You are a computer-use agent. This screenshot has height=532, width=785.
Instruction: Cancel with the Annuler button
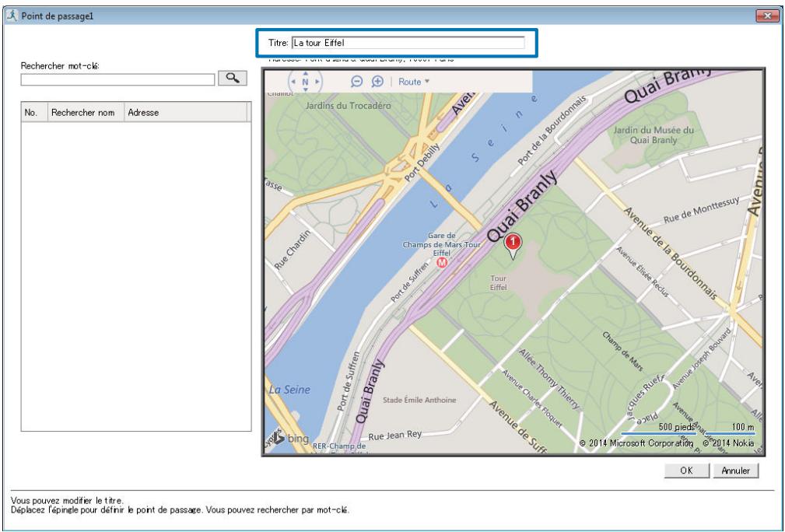(735, 471)
